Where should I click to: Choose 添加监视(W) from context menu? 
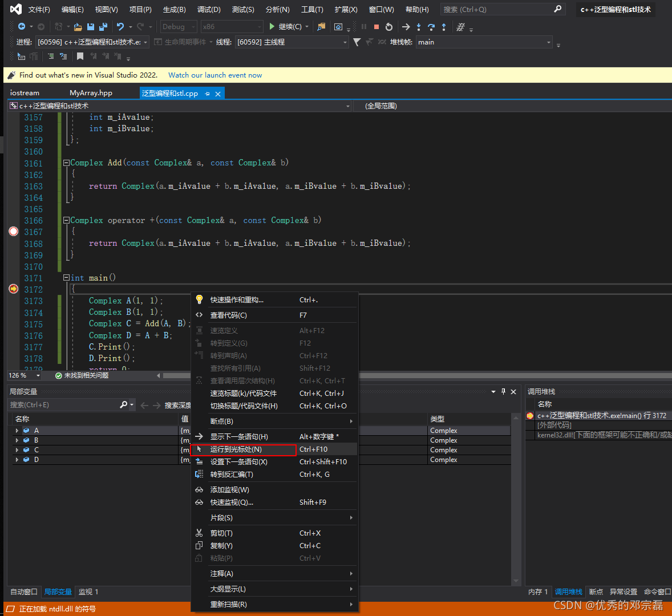(274, 489)
